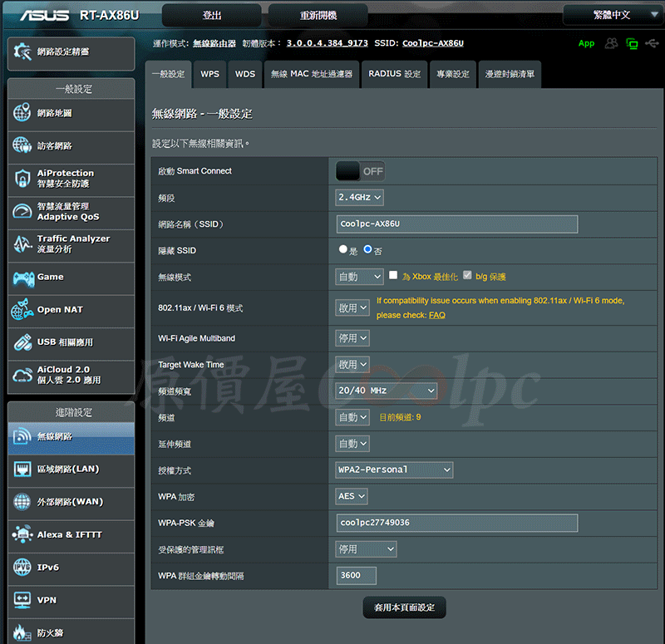This screenshot has width=665, height=644.
Task: Open the language dropdown in header
Action: [613, 15]
